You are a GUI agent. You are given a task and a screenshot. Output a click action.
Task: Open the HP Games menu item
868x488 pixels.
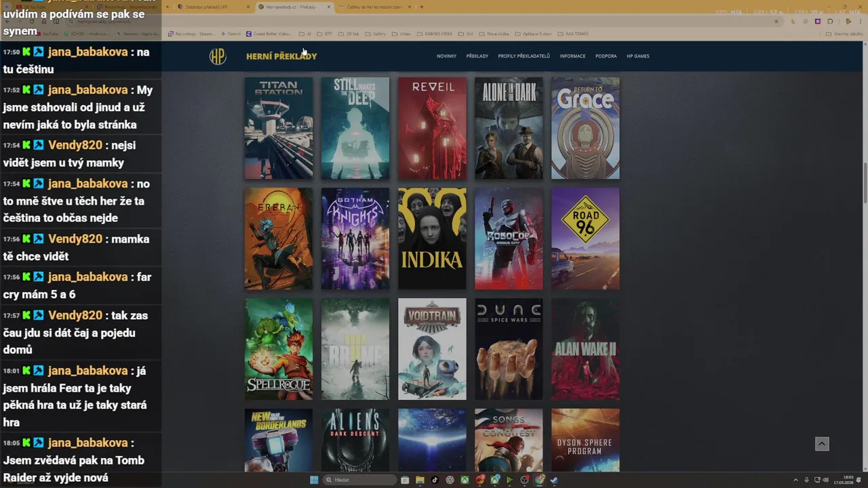[x=637, y=56]
